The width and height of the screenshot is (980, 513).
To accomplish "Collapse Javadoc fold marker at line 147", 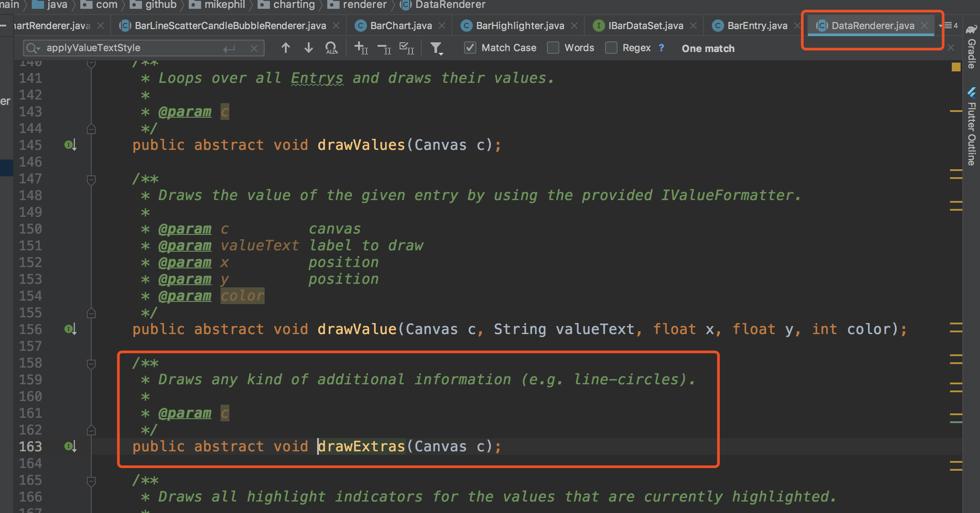I will (91, 179).
